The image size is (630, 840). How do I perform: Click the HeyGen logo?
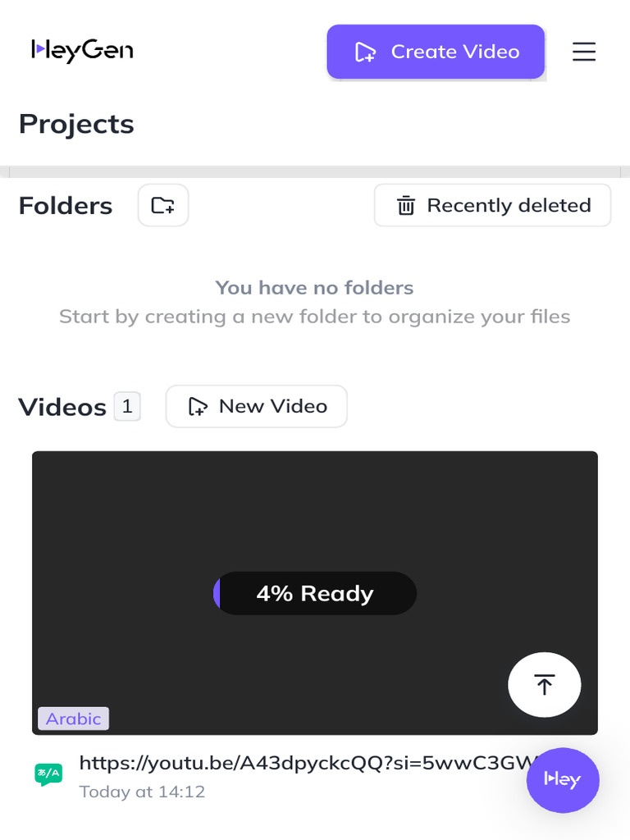coord(82,51)
